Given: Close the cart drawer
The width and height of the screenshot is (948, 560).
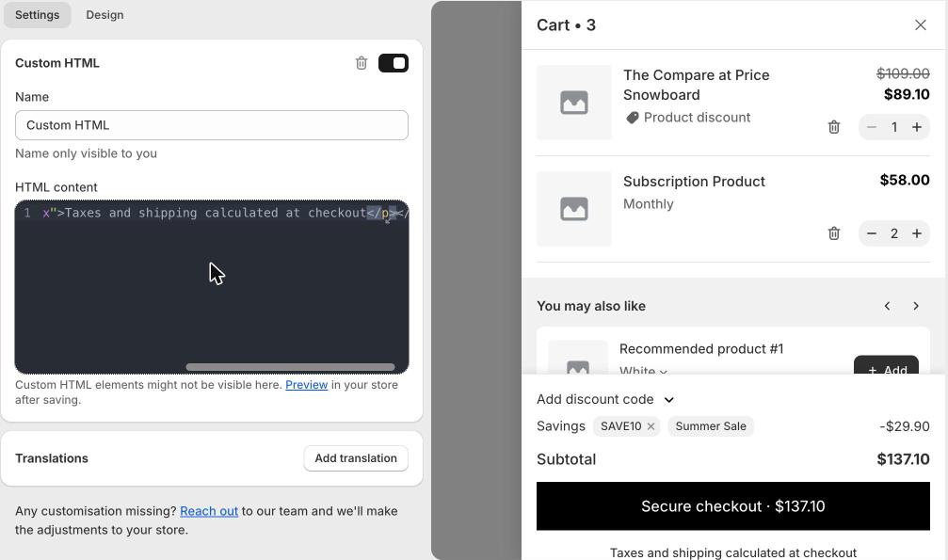Looking at the screenshot, I should pos(920,24).
